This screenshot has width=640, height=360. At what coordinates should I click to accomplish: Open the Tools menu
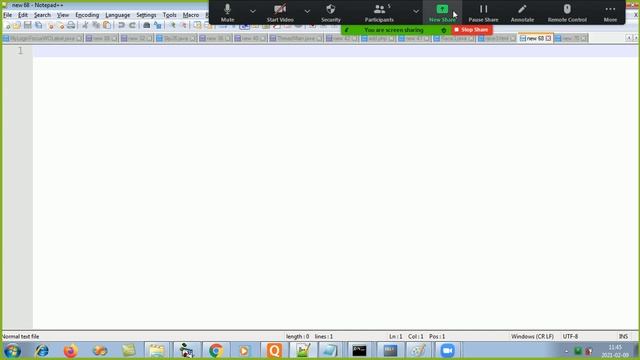[169, 15]
